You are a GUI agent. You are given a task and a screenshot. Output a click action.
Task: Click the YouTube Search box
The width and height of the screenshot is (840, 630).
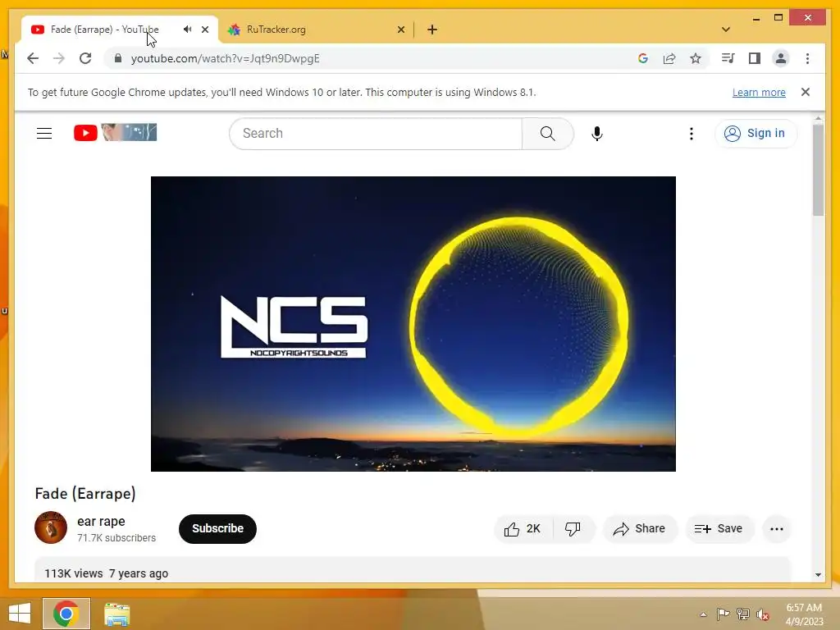[x=375, y=134]
